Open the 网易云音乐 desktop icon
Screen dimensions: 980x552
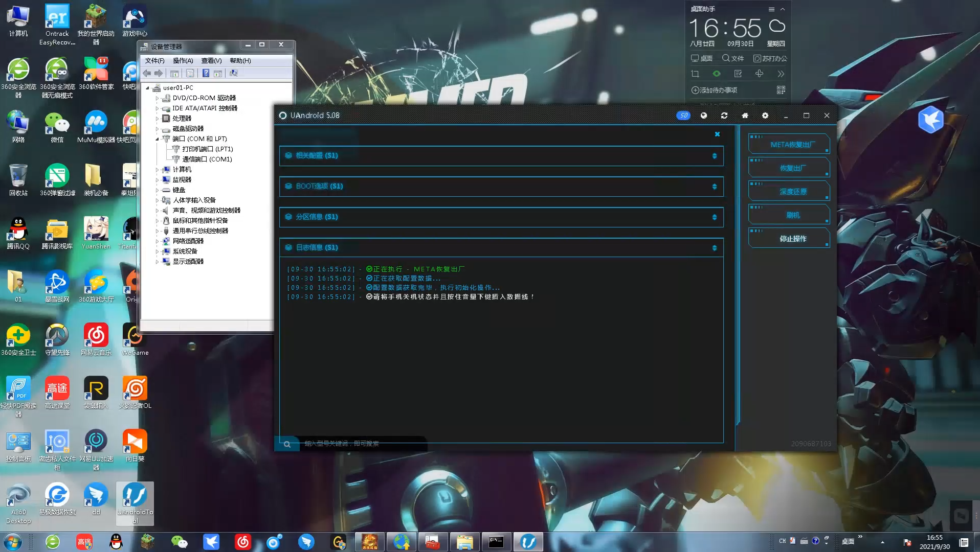(96, 339)
